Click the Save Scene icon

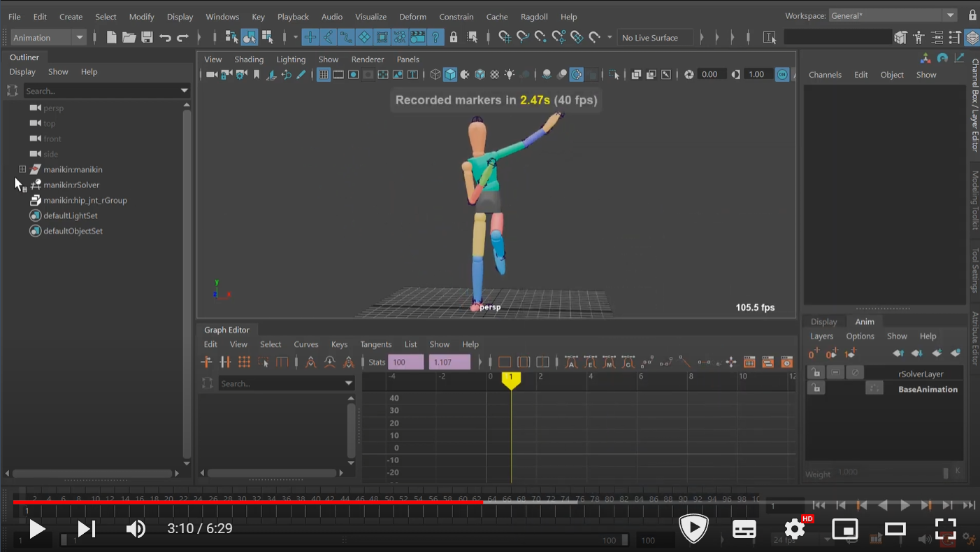click(x=147, y=38)
